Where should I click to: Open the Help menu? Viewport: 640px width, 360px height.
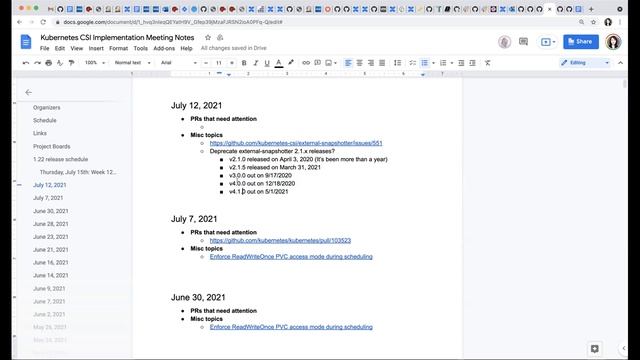tap(186, 48)
